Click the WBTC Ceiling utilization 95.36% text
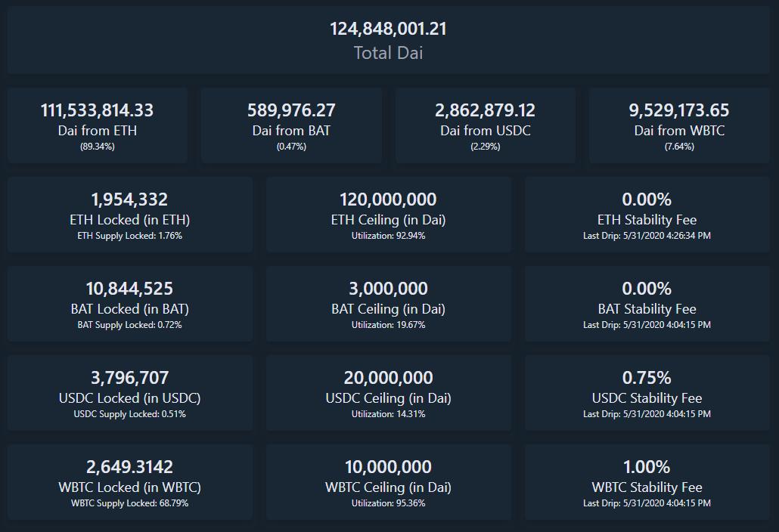The width and height of the screenshot is (779, 532). click(388, 503)
